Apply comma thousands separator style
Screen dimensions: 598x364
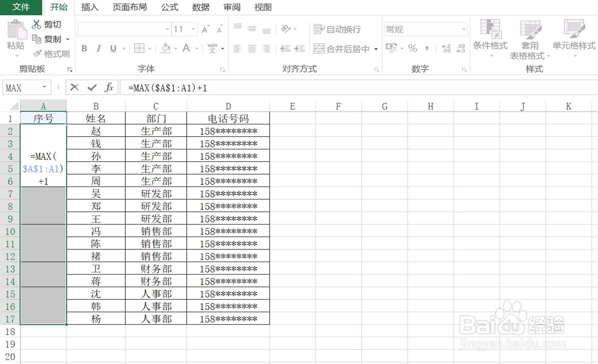(x=427, y=49)
